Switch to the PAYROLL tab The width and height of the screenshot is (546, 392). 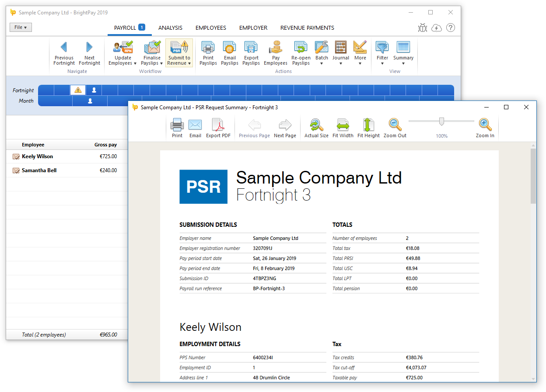click(x=129, y=28)
